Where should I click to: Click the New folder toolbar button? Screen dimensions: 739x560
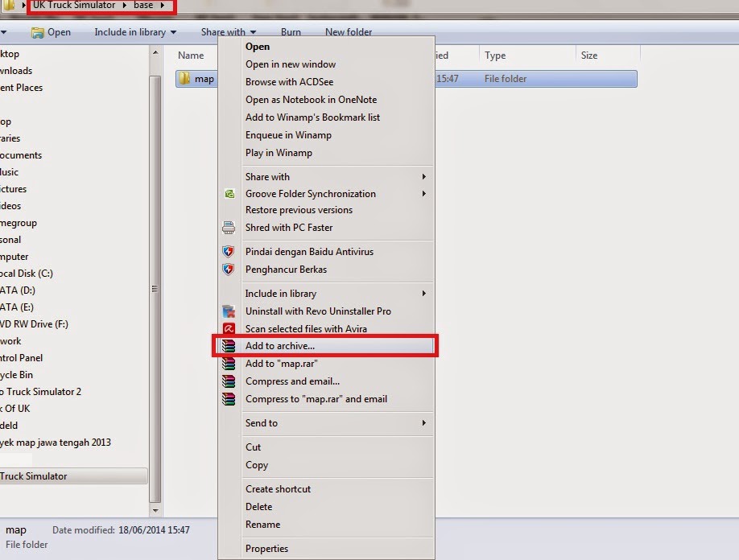tap(349, 32)
